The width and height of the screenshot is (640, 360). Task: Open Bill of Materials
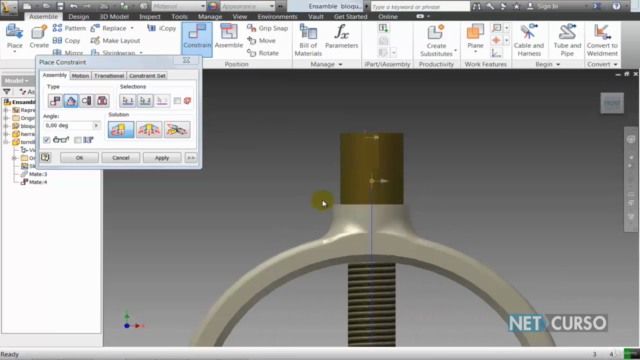click(308, 40)
